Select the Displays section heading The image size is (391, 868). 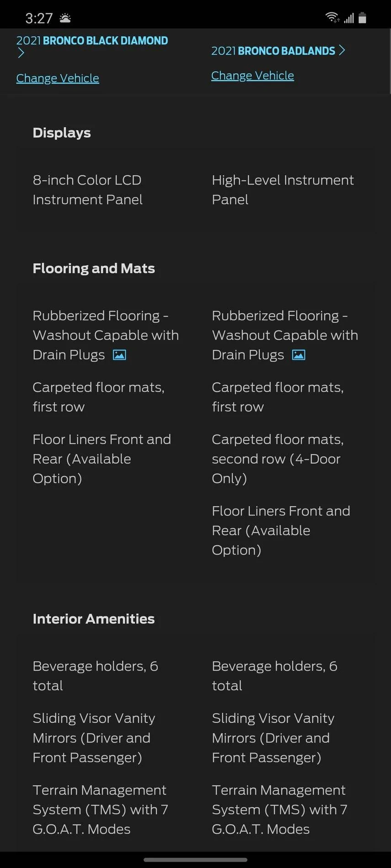62,132
